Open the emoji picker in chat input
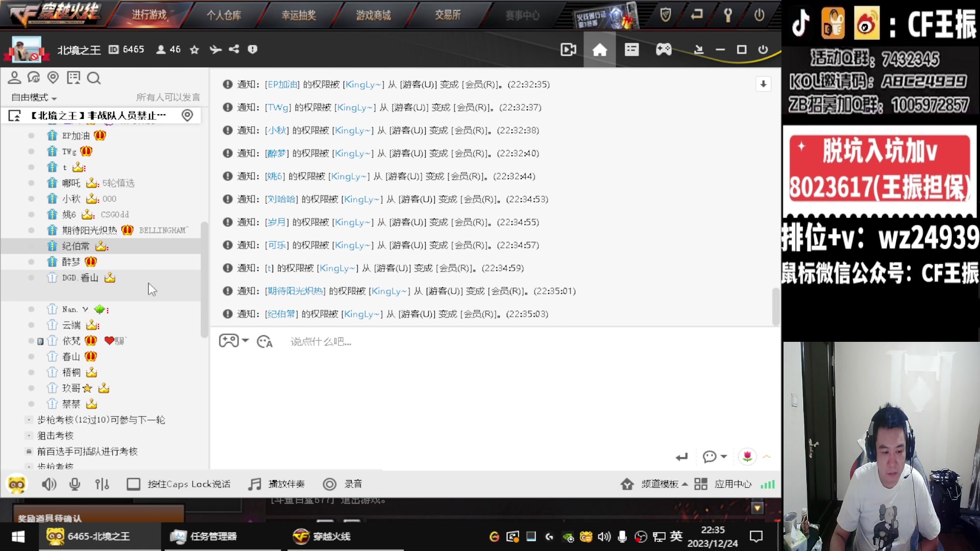 [x=264, y=341]
